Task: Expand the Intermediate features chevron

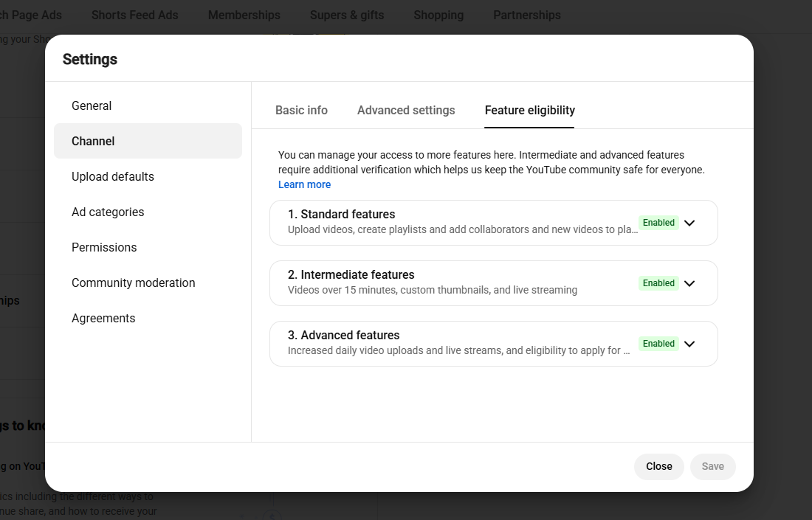Action: click(x=689, y=283)
